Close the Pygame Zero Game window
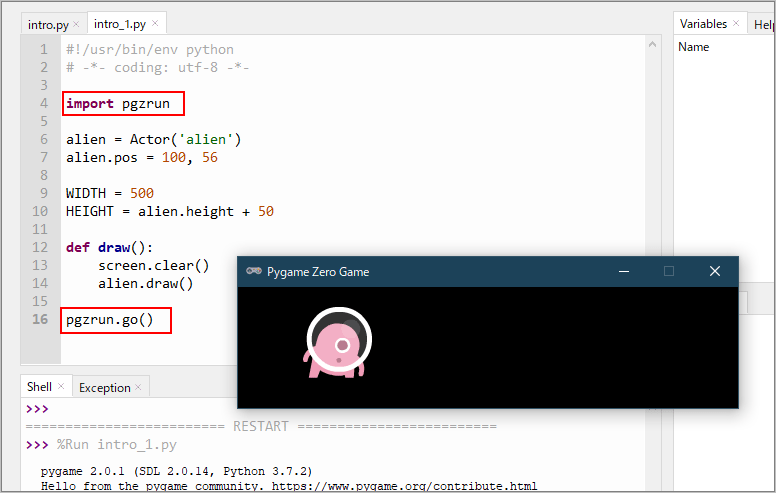This screenshot has height=493, width=776. (x=715, y=271)
